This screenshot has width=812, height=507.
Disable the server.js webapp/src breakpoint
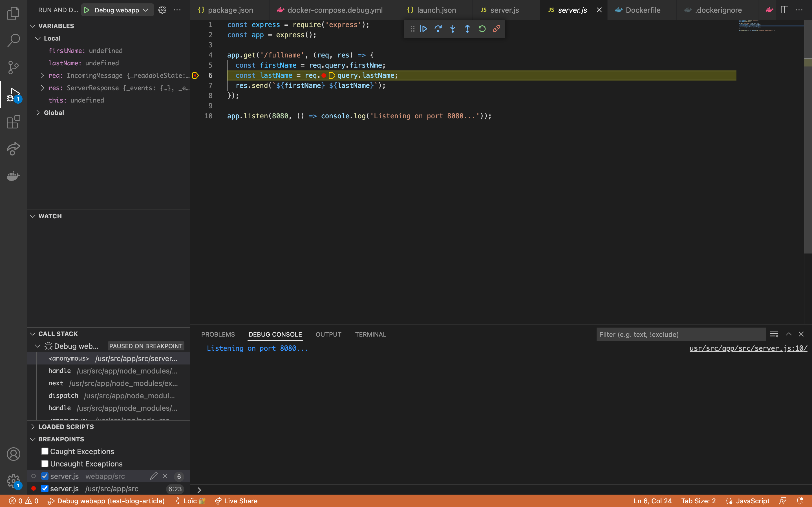coord(44,476)
